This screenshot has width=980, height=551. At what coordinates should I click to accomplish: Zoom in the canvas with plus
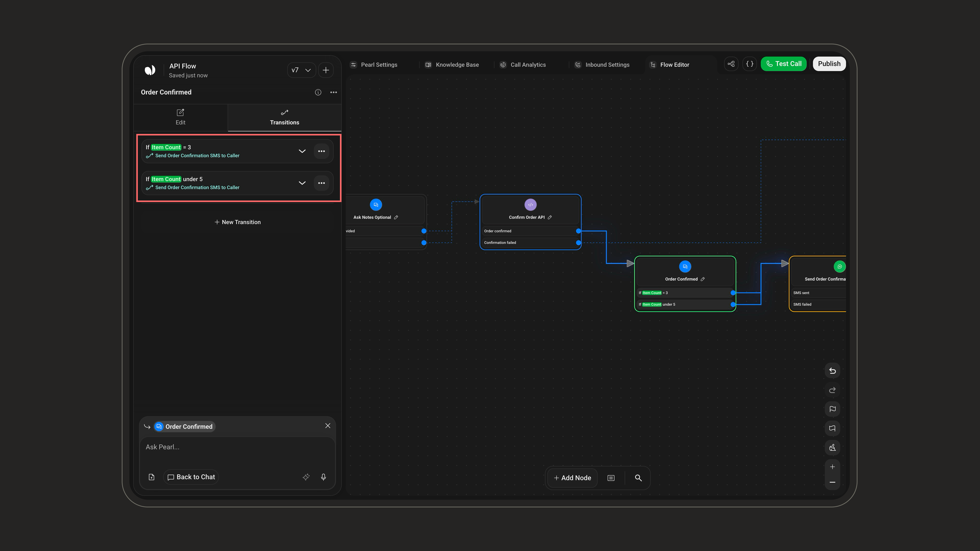click(832, 467)
